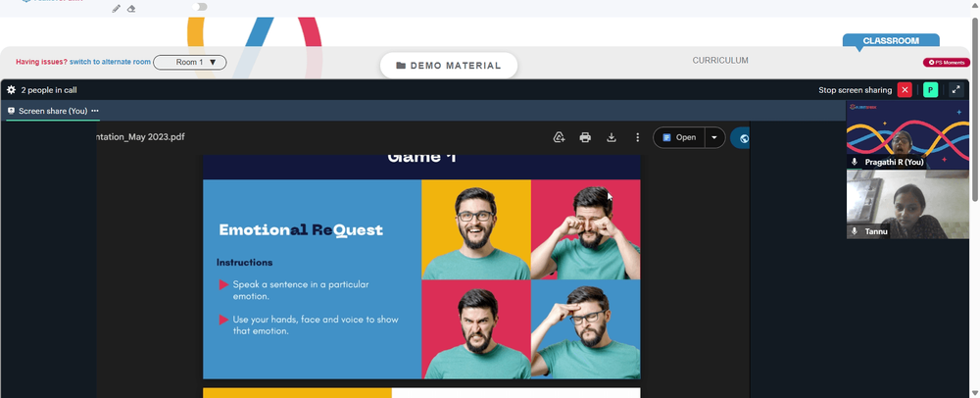Image resolution: width=980 pixels, height=398 pixels.
Task: Click microphone icon on Pragathi's tile
Action: pyautogui.click(x=855, y=162)
